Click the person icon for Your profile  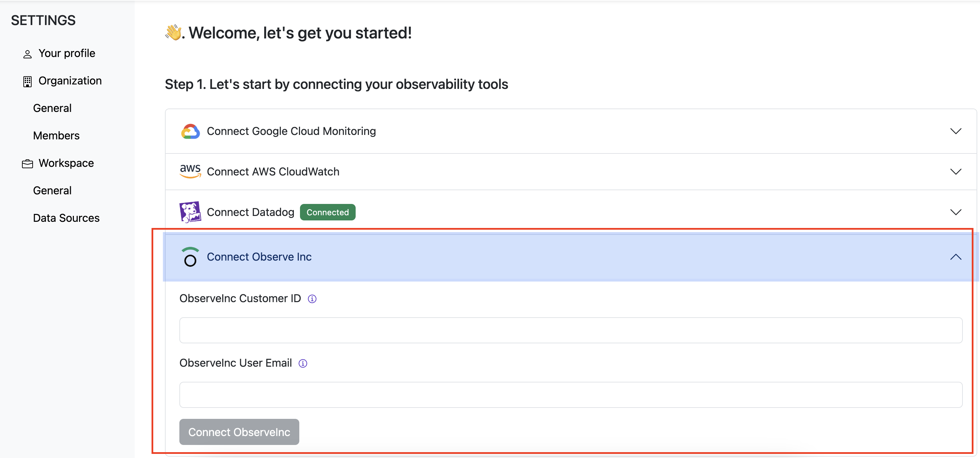click(x=27, y=54)
